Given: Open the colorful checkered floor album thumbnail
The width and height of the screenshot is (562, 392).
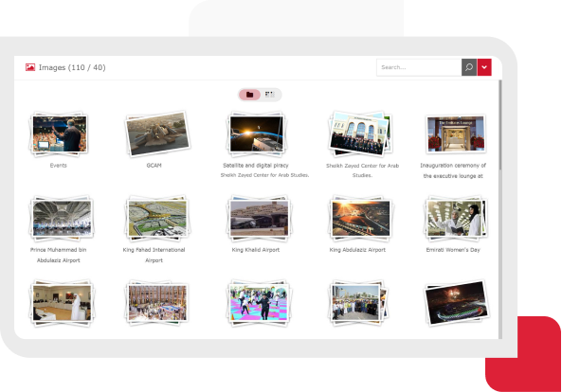Looking at the screenshot, I should tap(259, 303).
